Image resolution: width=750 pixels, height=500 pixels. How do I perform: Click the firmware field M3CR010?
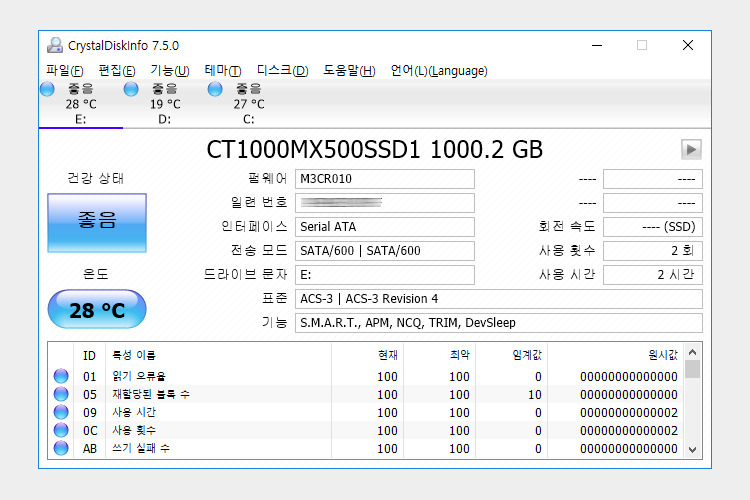385,179
